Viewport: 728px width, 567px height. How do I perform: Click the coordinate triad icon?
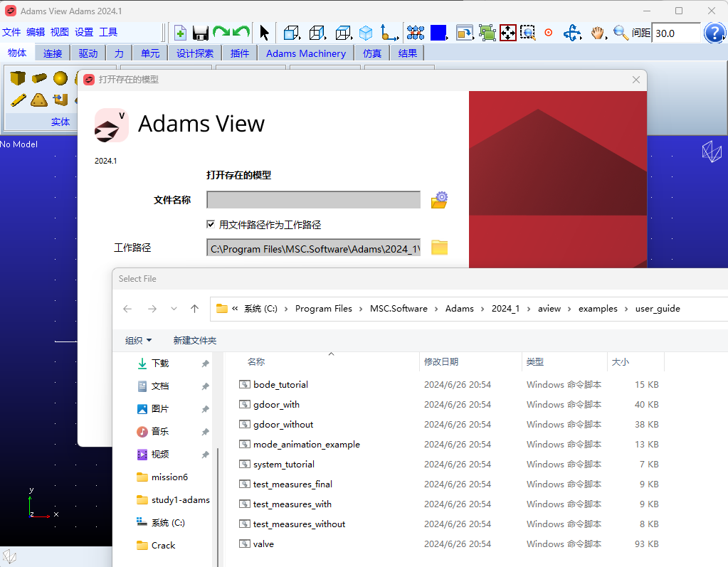click(389, 33)
